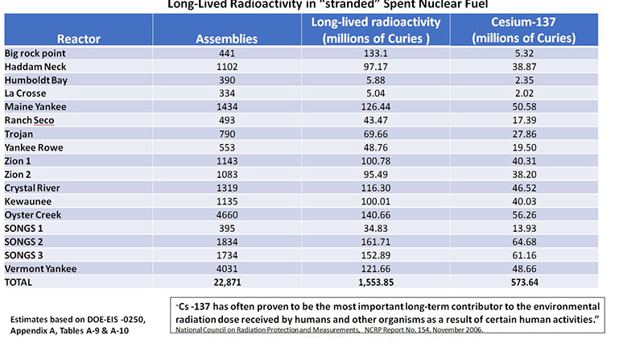Screen dimensions: 644x352
Task: Click the Humboldt Bay reactor name
Action: click(36, 80)
